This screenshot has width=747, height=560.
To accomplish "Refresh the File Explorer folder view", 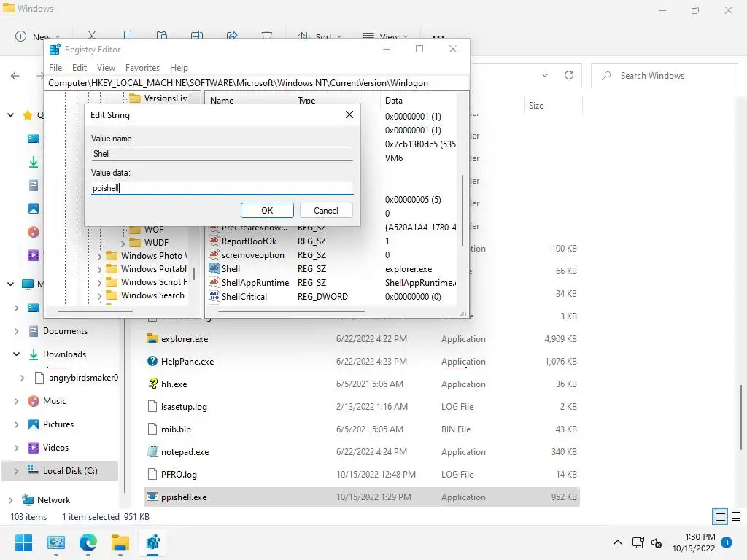I will click(x=569, y=75).
